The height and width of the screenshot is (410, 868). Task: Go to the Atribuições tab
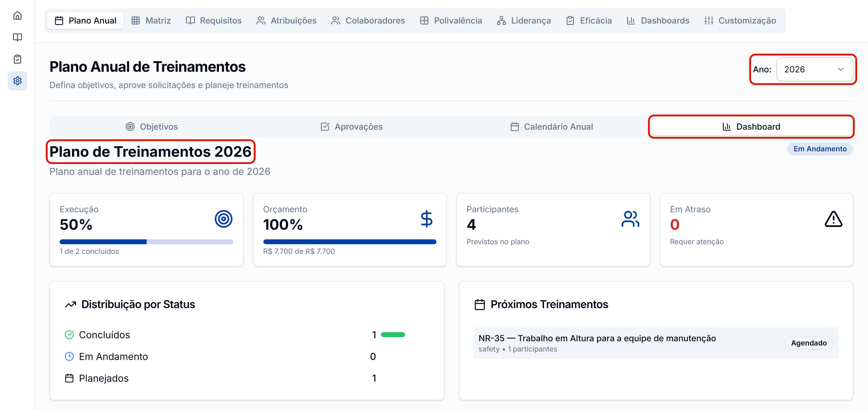coord(286,20)
